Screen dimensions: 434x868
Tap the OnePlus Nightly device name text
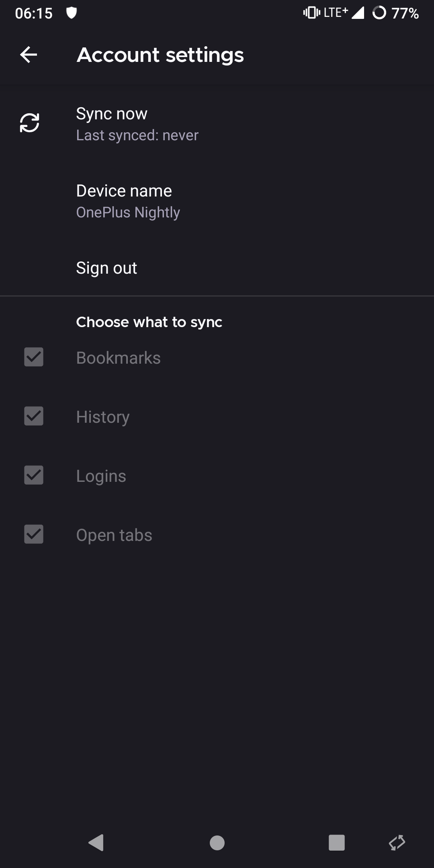pyautogui.click(x=128, y=212)
